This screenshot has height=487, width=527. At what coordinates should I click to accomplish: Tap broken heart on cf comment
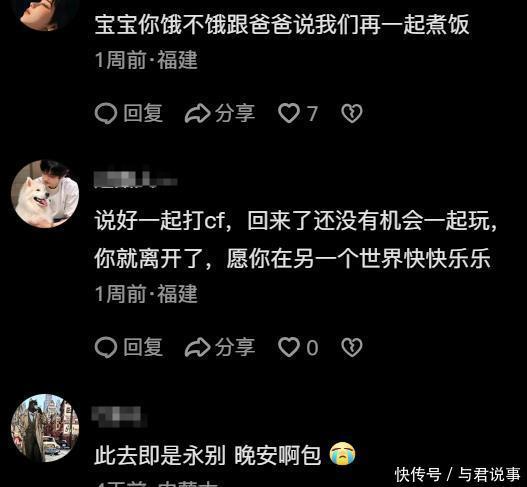352,347
